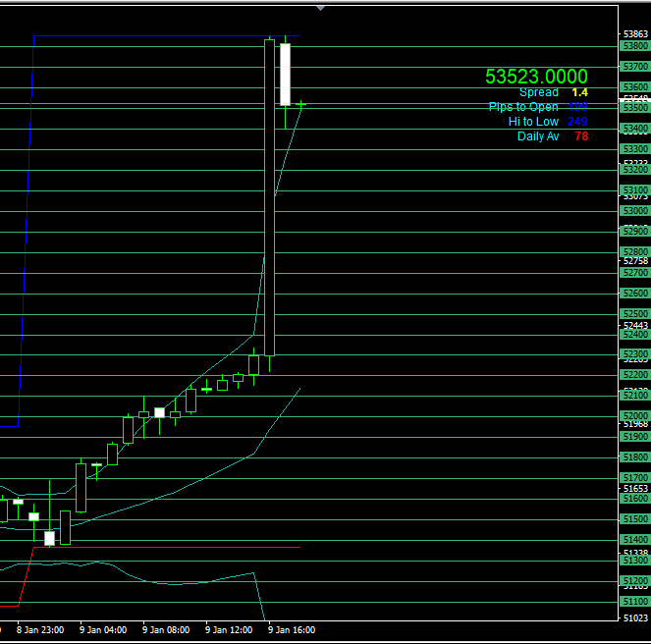Select the Hi to Low label
Image resolution: width=651 pixels, height=644 pixels.
point(533,122)
